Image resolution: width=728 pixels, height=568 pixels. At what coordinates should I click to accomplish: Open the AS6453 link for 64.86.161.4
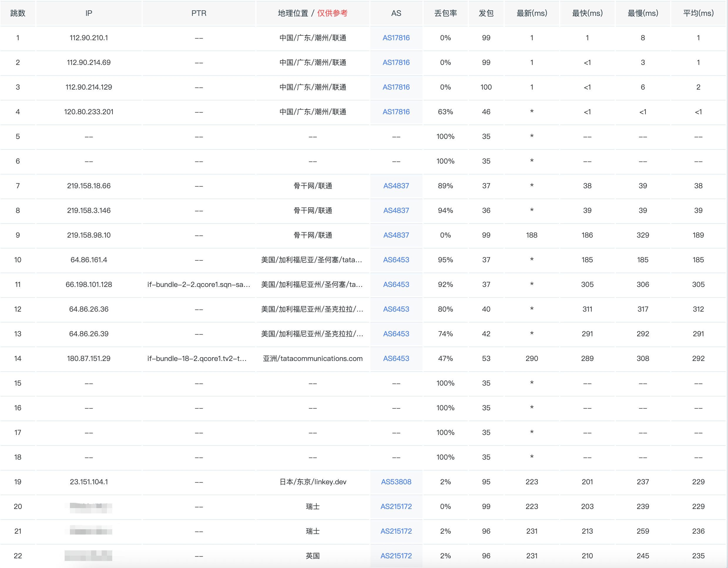pyautogui.click(x=396, y=260)
